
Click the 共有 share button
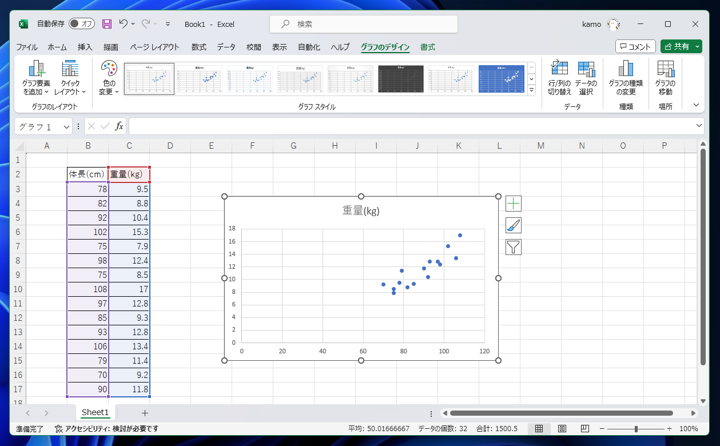tap(676, 46)
